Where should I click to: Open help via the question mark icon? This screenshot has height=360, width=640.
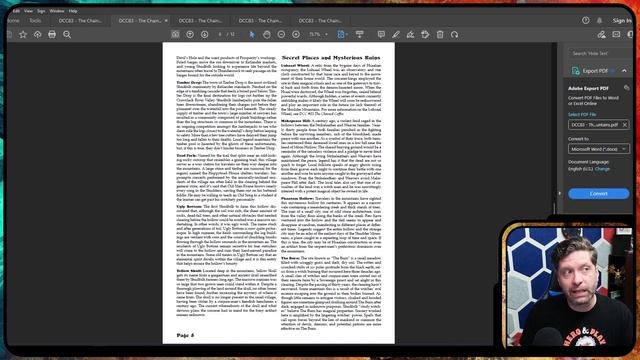click(586, 20)
